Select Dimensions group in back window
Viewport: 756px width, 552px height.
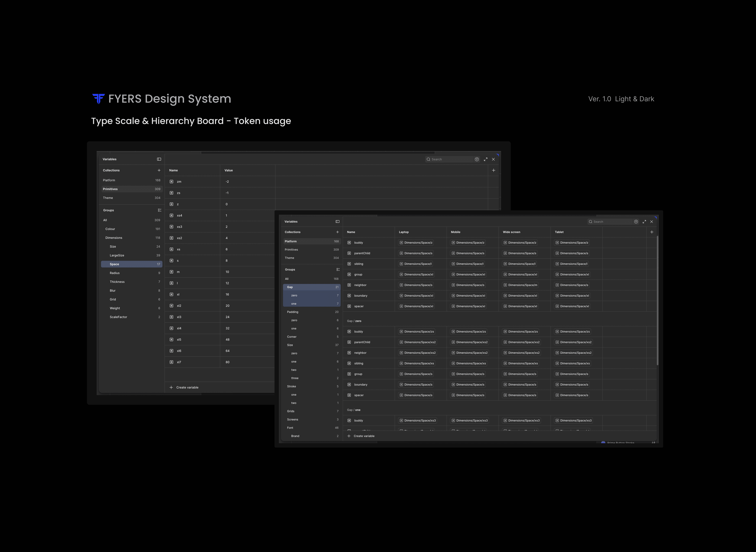(132, 238)
